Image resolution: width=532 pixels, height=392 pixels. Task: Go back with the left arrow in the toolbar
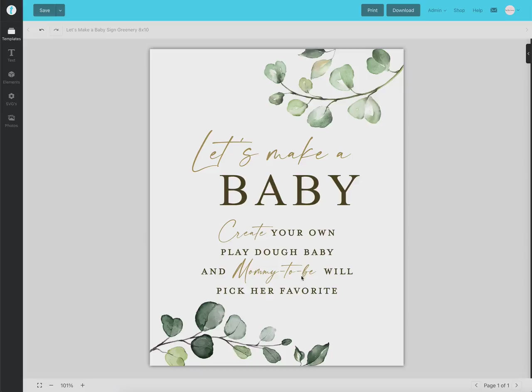pyautogui.click(x=28, y=30)
